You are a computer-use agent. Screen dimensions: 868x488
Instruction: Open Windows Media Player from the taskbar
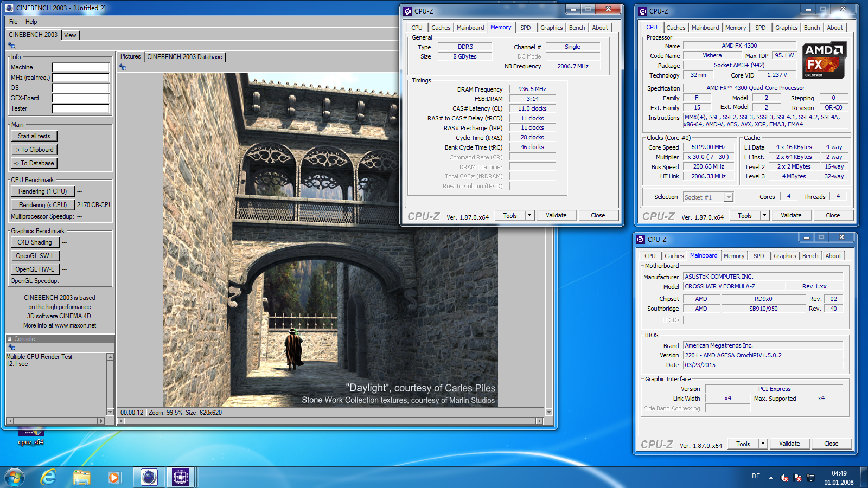coord(114,477)
